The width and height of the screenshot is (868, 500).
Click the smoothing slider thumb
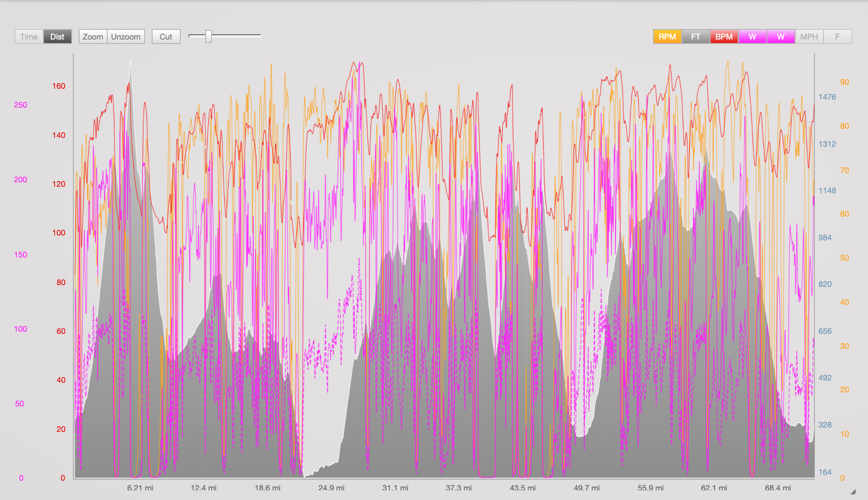209,36
